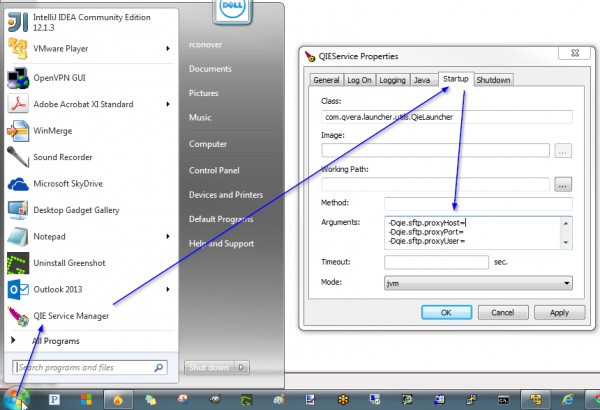The height and width of the screenshot is (410, 600).
Task: Open the rconover user folder link
Action: click(x=205, y=45)
